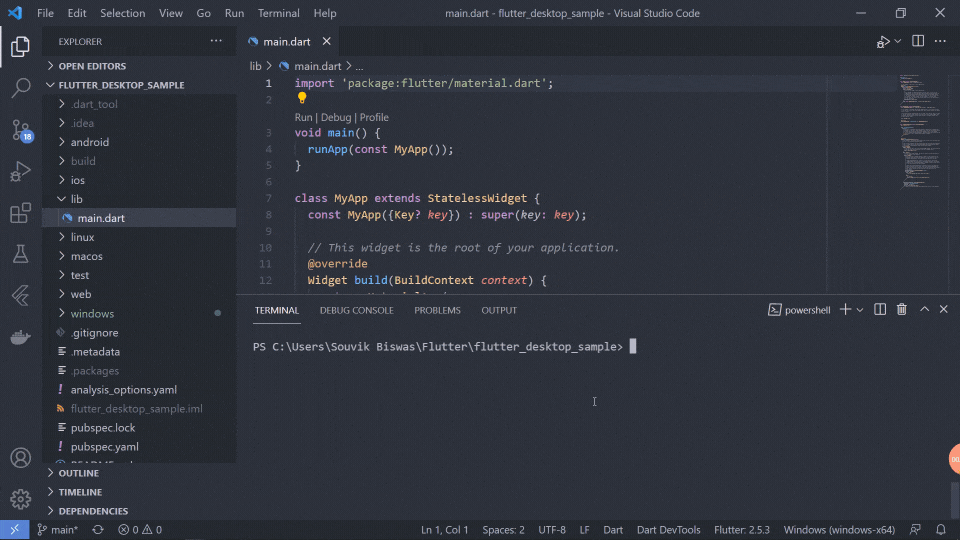Viewport: 960px width, 540px height.
Task: Split the terminal panel
Action: 880,310
